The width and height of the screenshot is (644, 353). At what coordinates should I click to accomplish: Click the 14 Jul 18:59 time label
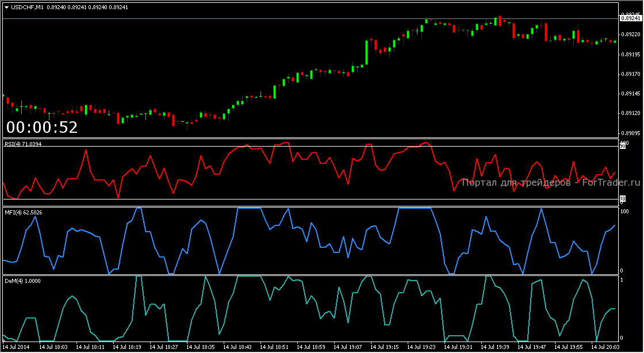tap(311, 347)
